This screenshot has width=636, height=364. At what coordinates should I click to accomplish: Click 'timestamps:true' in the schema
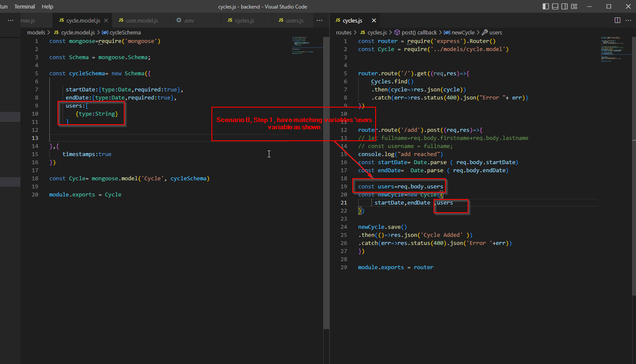pyautogui.click(x=87, y=154)
